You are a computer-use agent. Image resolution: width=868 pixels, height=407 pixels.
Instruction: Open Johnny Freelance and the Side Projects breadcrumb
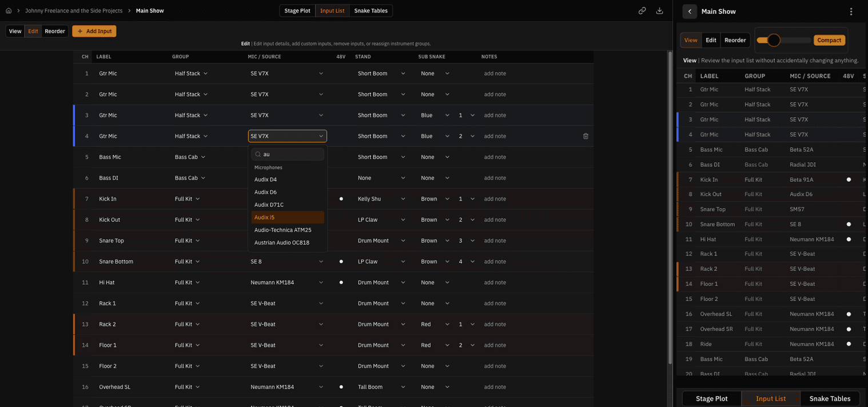pyautogui.click(x=74, y=11)
